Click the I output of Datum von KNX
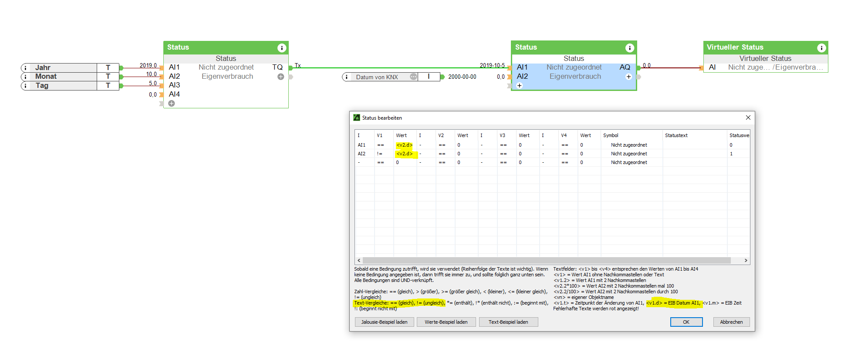The height and width of the screenshot is (342, 868). [x=429, y=77]
